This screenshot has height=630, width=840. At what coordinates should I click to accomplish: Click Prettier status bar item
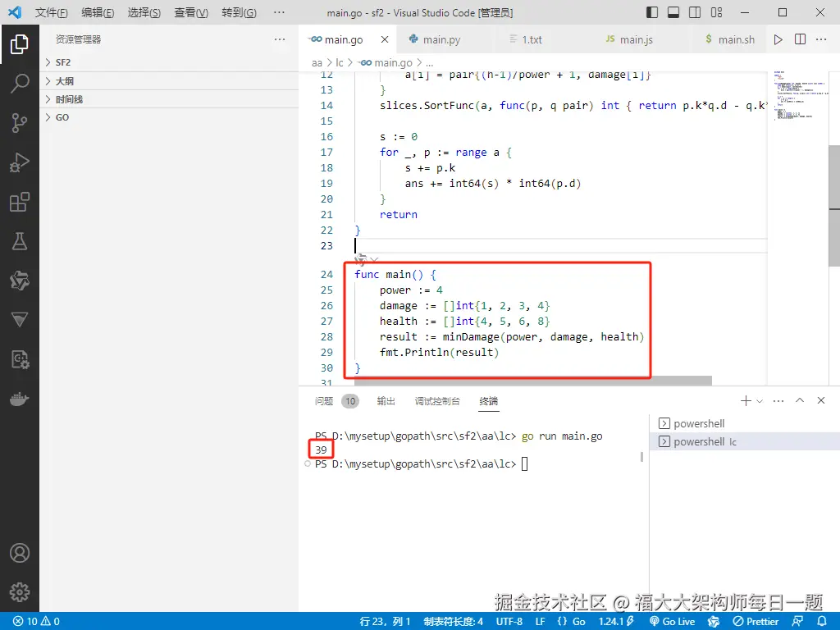tap(756, 622)
